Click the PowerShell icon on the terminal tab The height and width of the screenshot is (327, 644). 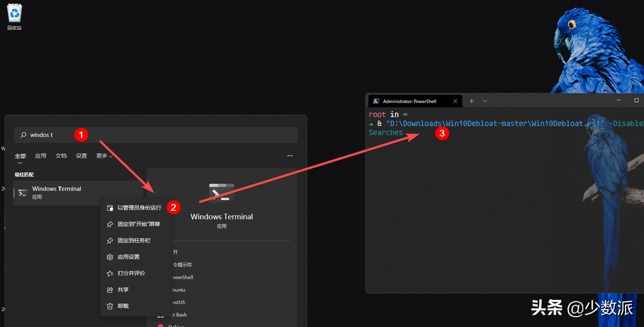(x=376, y=101)
